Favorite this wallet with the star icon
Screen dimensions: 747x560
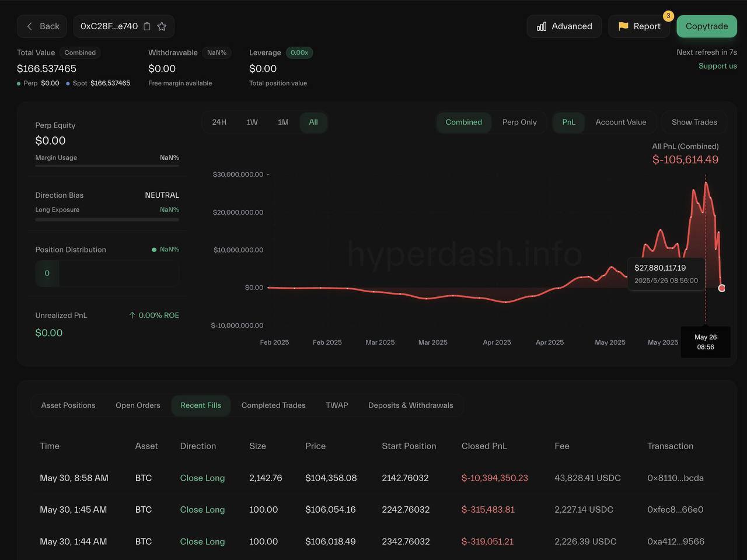[162, 26]
